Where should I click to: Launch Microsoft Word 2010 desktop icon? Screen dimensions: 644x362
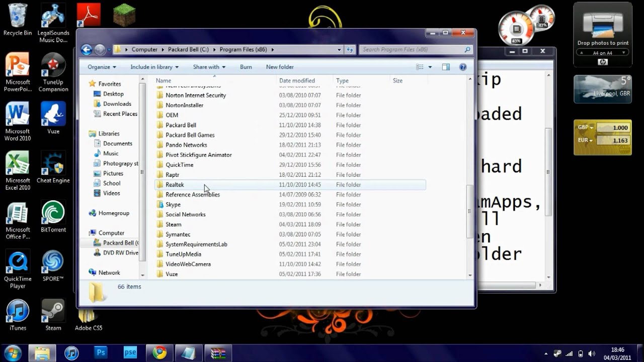(x=18, y=121)
